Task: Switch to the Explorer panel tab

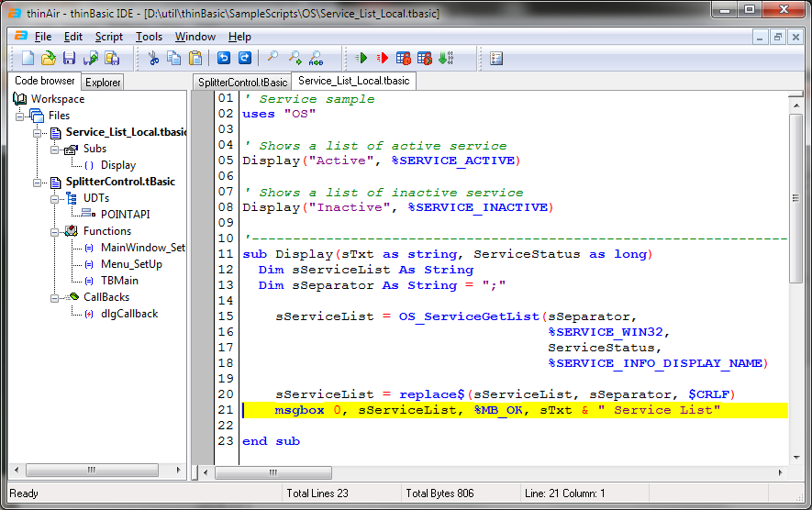Action: coord(103,83)
